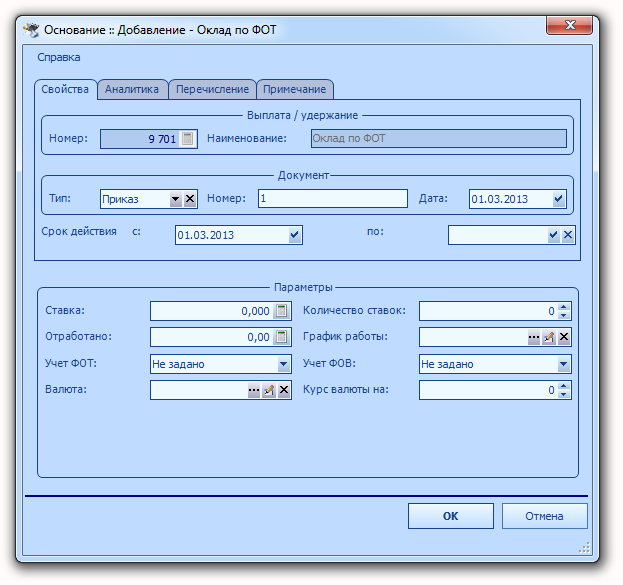This screenshot has height=585, width=623.
Task: Browse Валюта list with ellipsis button
Action: pyautogui.click(x=253, y=390)
